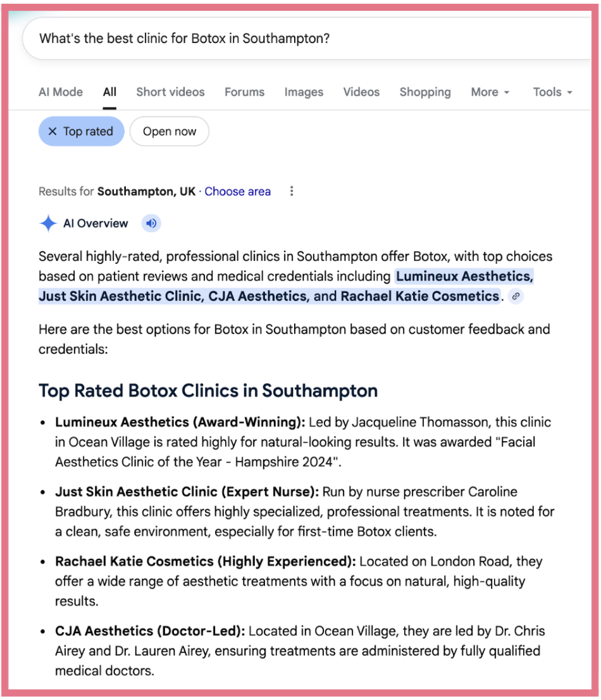Select the All results tab
This screenshot has height=700, width=601.
(x=109, y=92)
